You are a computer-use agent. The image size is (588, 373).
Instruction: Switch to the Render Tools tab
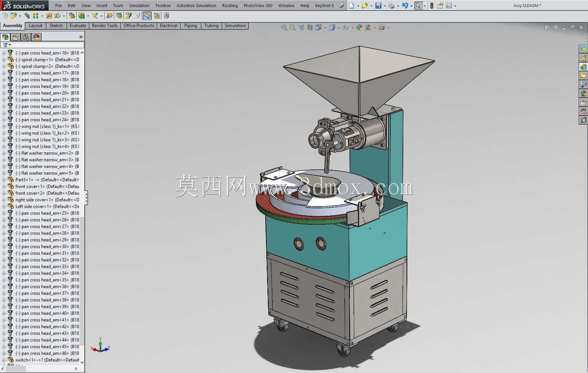click(x=105, y=26)
